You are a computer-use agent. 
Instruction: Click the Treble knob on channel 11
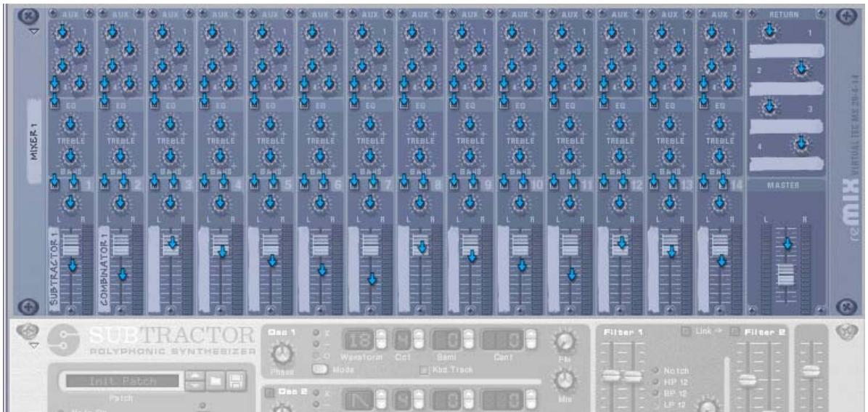(569, 125)
